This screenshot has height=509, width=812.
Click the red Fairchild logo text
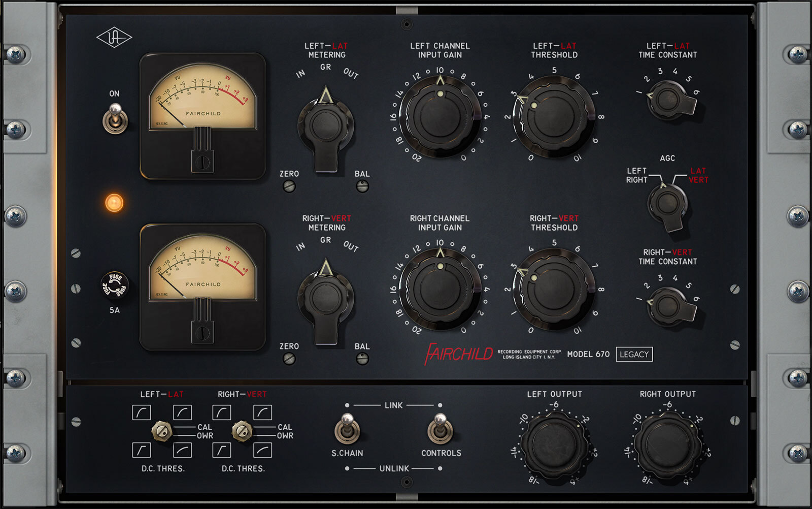tap(458, 354)
